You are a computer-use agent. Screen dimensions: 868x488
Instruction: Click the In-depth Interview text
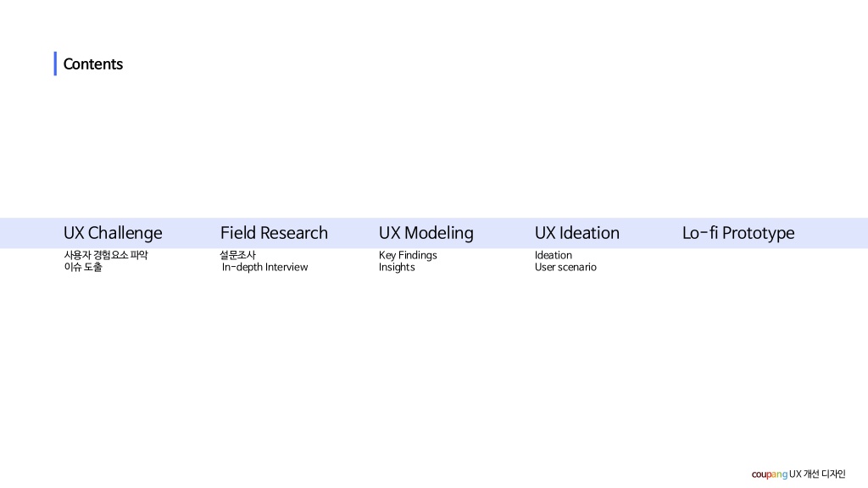point(264,267)
